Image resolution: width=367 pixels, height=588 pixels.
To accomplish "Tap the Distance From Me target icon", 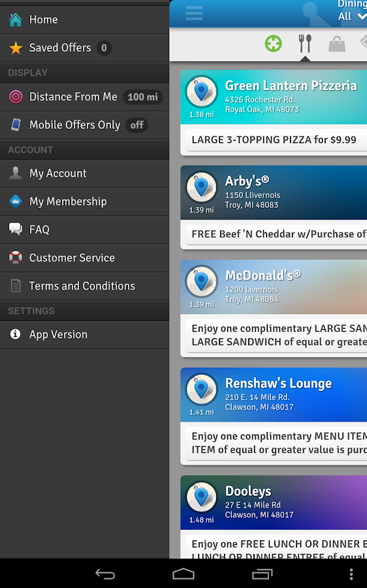I will pos(16,97).
